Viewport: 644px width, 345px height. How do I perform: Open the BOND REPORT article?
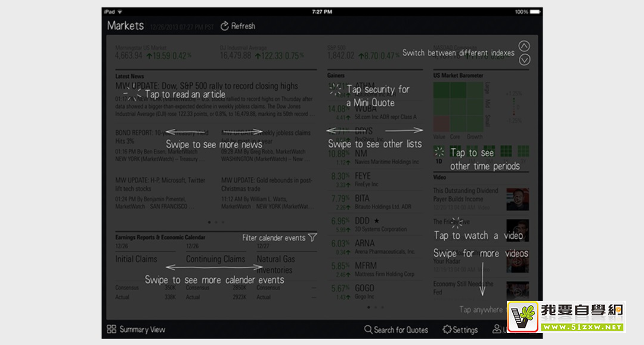tap(162, 146)
